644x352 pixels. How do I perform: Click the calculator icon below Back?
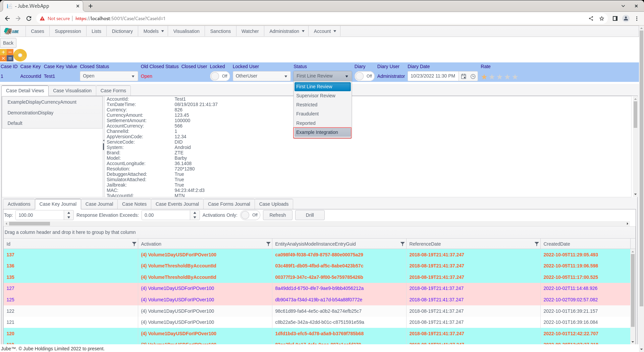tap(7, 55)
